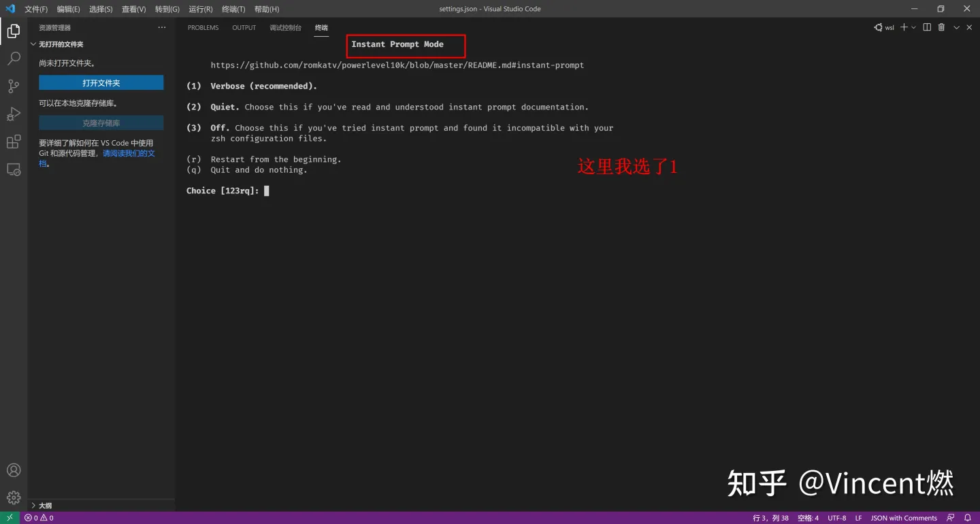Click the 行 3, 列 38 cursor position
This screenshot has height=524, width=980.
pyautogui.click(x=770, y=518)
